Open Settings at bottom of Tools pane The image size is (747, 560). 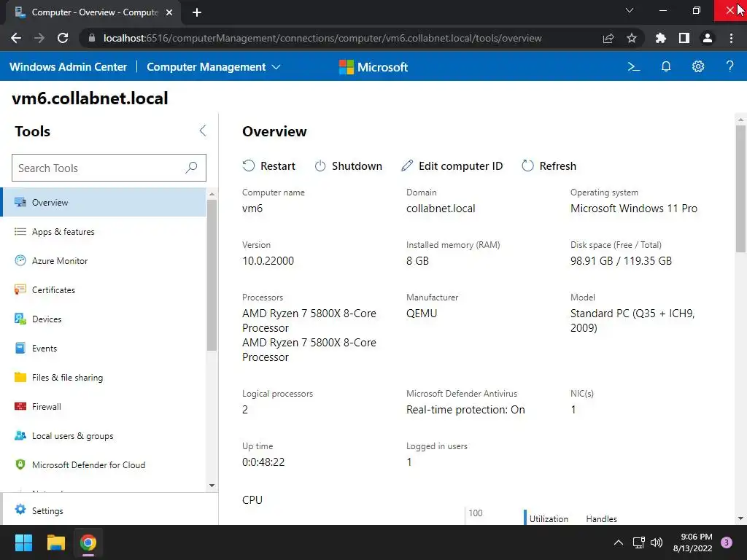click(x=109, y=510)
